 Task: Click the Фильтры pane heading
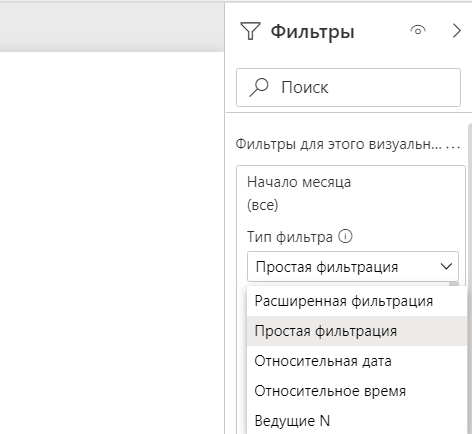(312, 32)
